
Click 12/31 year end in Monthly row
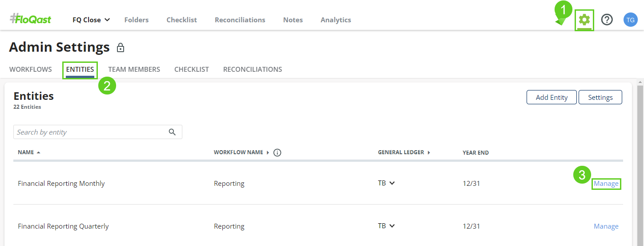pyautogui.click(x=471, y=184)
